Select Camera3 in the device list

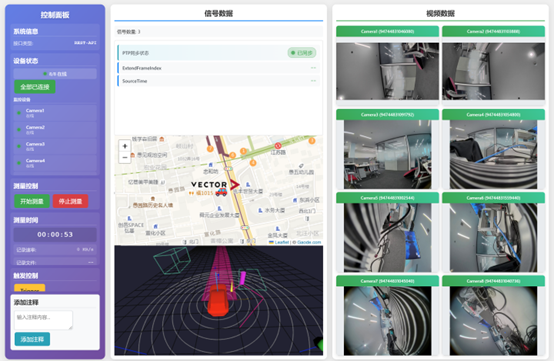[55, 146]
